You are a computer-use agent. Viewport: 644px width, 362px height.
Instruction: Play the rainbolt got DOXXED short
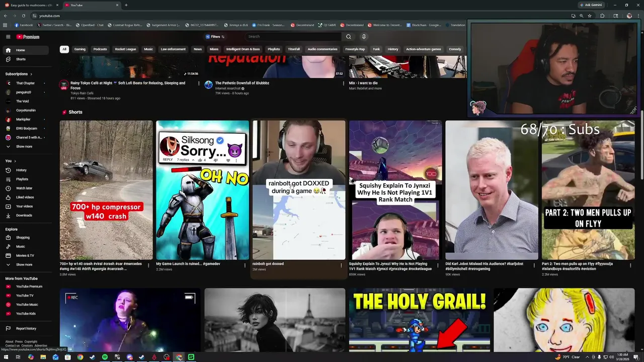(x=299, y=190)
